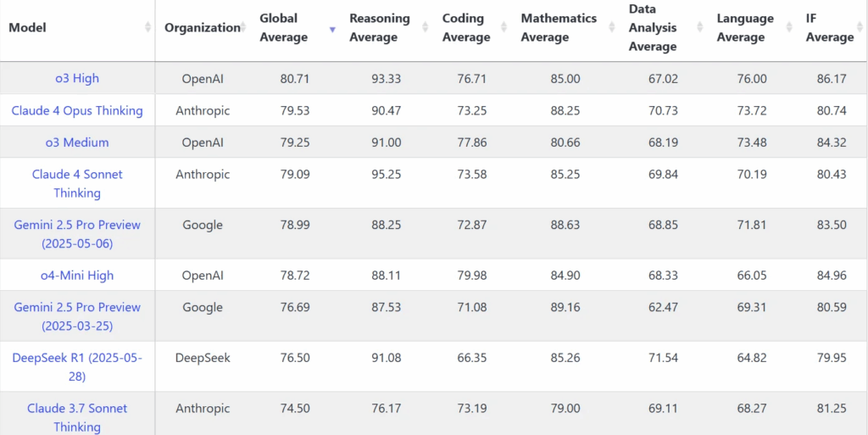The image size is (868, 435).
Task: Open the o3 Medium model link
Action: click(x=77, y=142)
